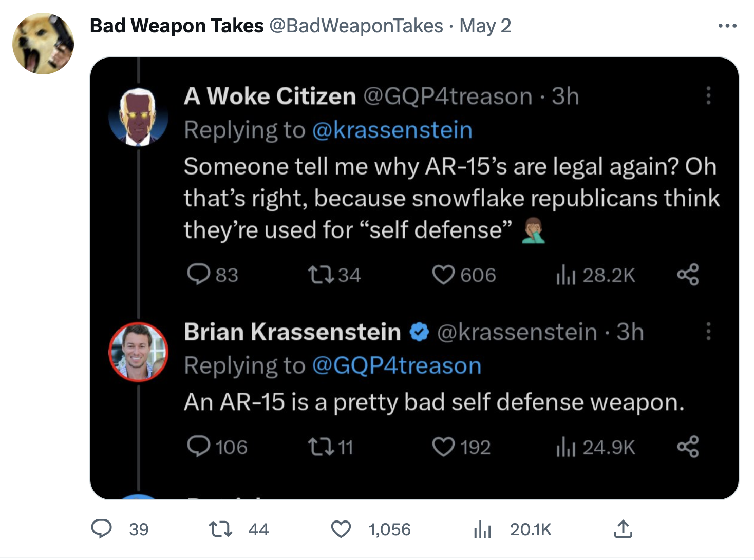Click the share icon on Krassenstein's reply
754x560 pixels.
688,447
